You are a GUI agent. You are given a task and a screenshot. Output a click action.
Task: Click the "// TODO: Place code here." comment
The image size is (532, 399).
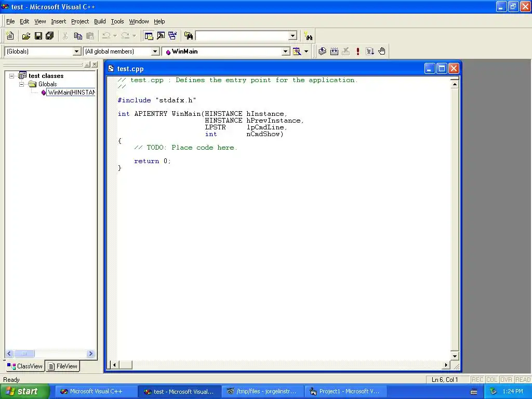pos(185,148)
